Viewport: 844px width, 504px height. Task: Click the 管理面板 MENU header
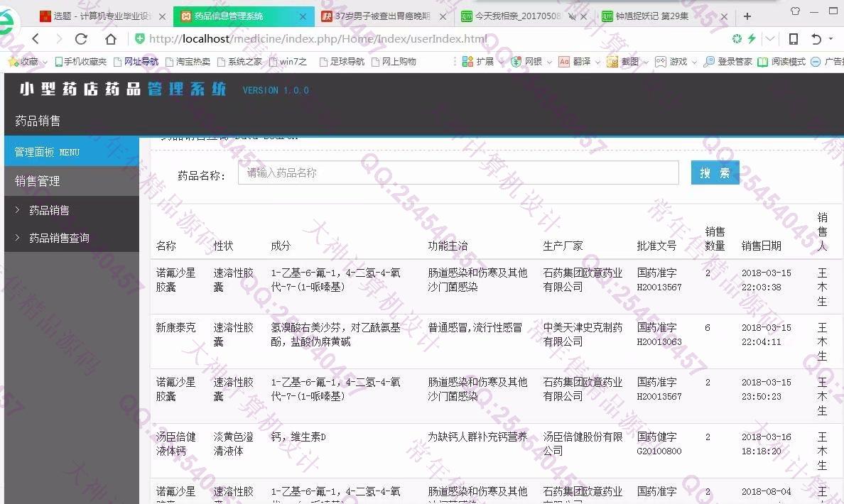(72, 152)
